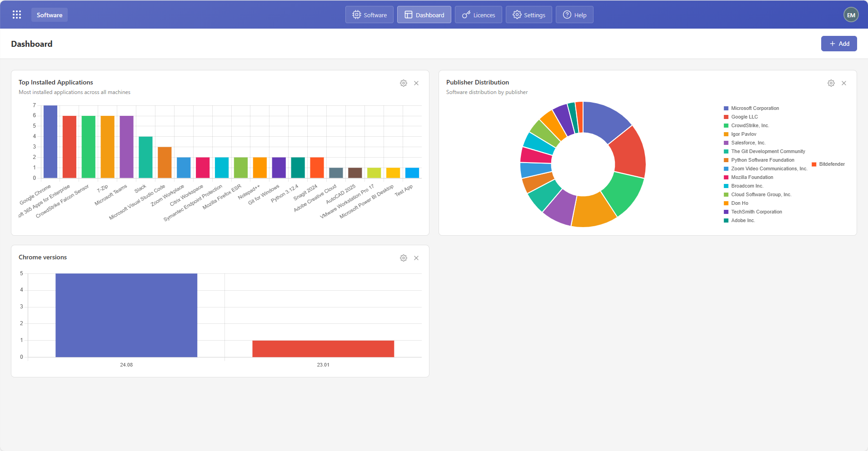Image resolution: width=868 pixels, height=451 pixels.
Task: Open Top Installed Applications widget settings gear
Action: [x=404, y=83]
